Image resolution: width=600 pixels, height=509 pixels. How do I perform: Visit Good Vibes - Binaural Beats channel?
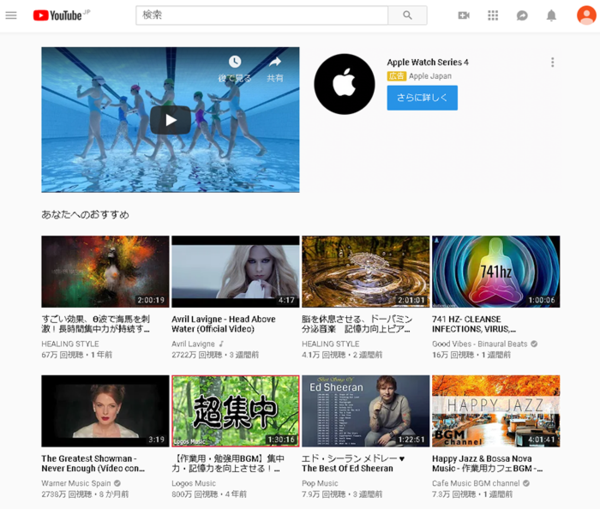click(479, 344)
